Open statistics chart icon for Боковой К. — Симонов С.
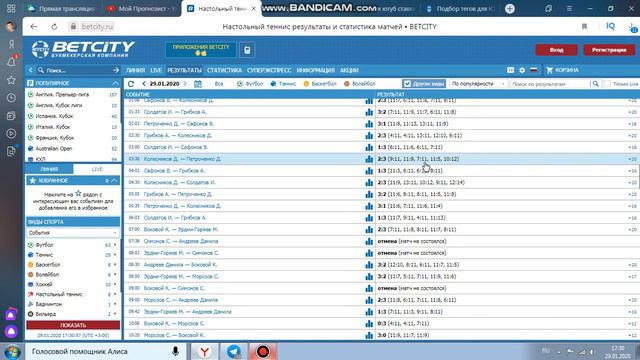The image size is (640, 360). (x=369, y=288)
